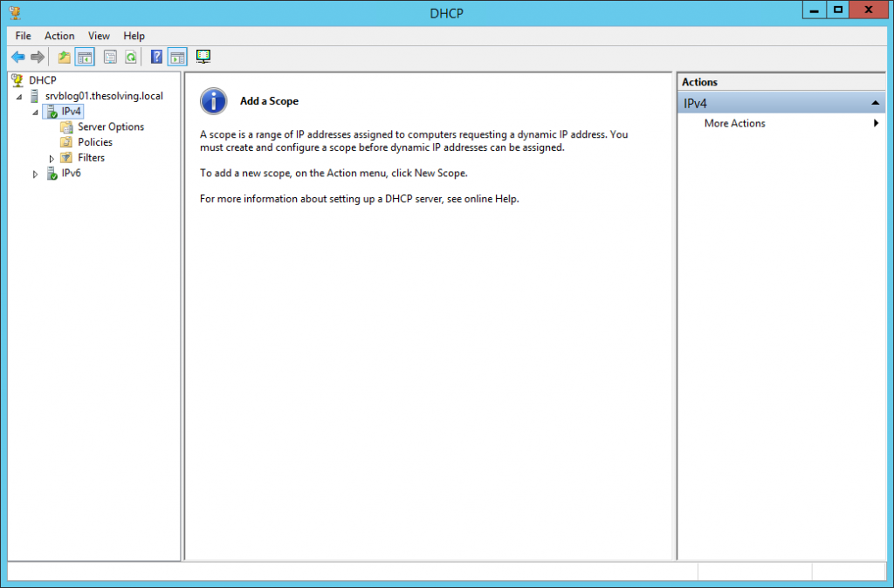Expand the IPv6 tree node
The width and height of the screenshot is (894, 588).
(36, 173)
